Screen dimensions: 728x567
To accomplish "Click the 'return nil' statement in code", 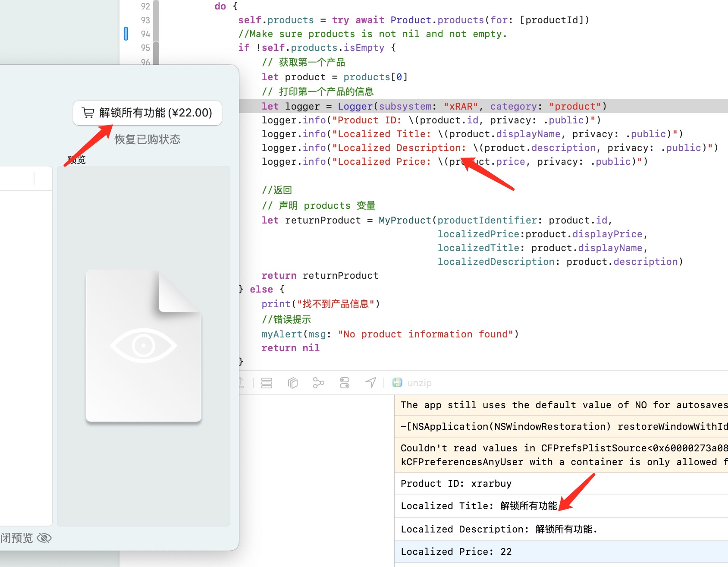I will point(291,348).
